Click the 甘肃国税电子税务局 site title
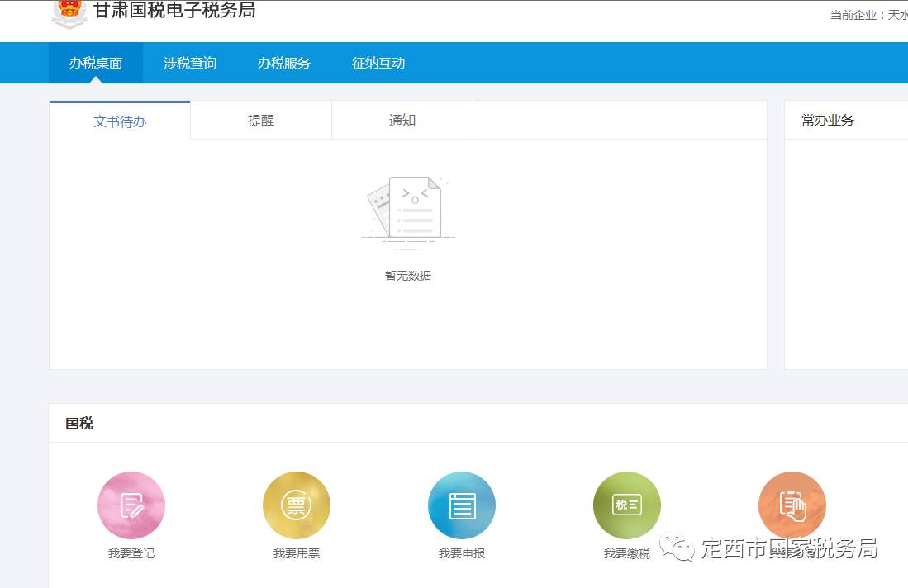908x588 pixels. (178, 12)
